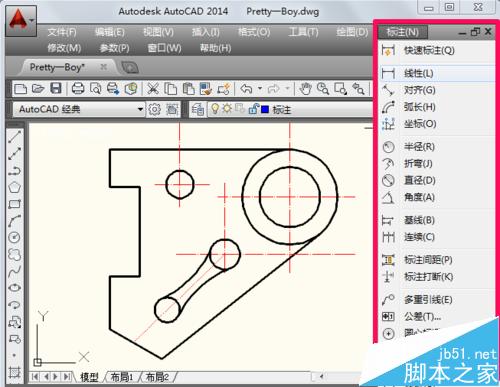Open the undo history dropdown arrow
Viewport: 500px width, 387px height.
click(260, 89)
